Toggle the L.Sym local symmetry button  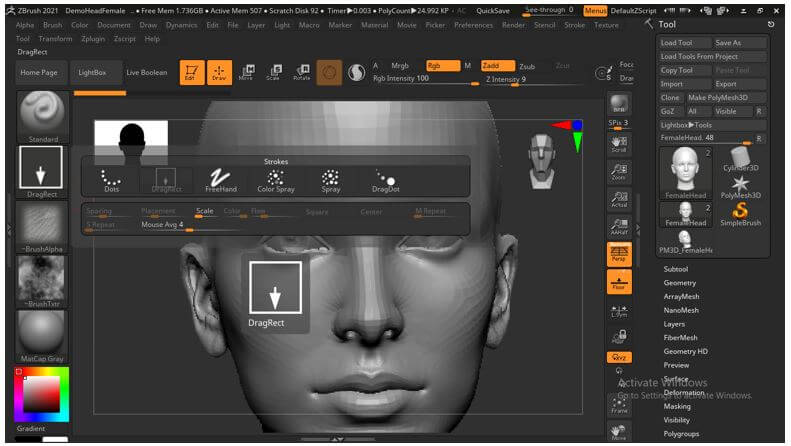[619, 311]
